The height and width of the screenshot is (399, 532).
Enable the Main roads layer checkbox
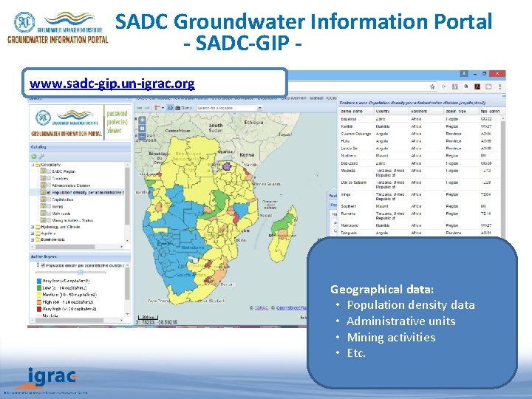point(49,214)
